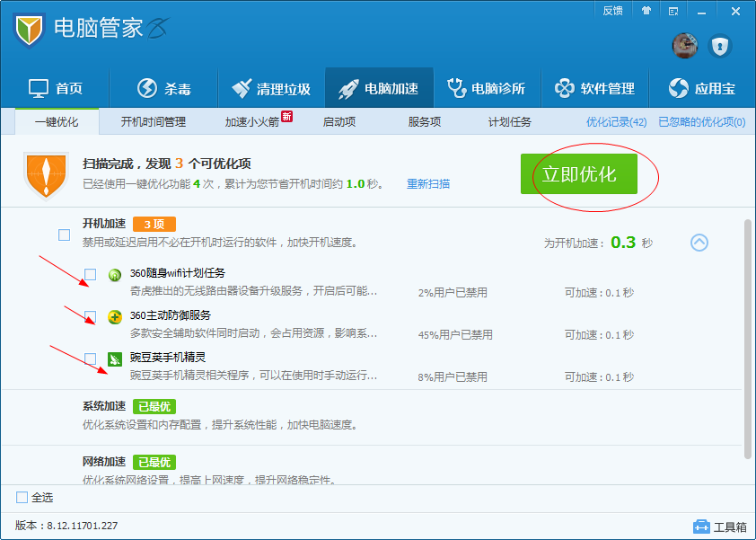Open the 工具箱 toolbox
Screen dimensions: 756x540
click(x=719, y=526)
